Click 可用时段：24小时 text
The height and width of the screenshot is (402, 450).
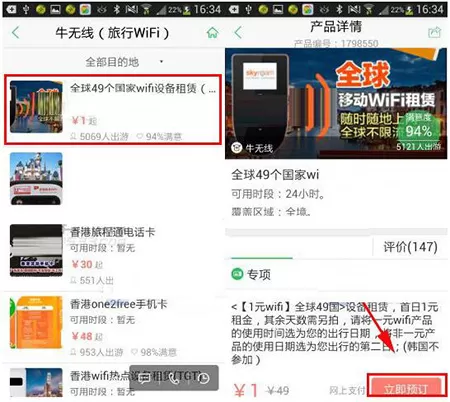click(278, 194)
